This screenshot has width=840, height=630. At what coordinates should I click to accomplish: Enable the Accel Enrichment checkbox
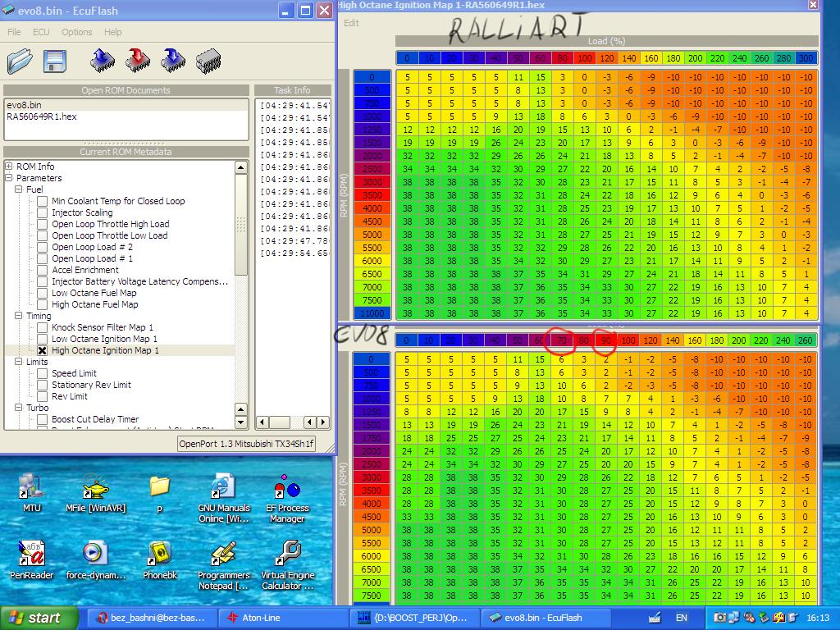point(43,270)
